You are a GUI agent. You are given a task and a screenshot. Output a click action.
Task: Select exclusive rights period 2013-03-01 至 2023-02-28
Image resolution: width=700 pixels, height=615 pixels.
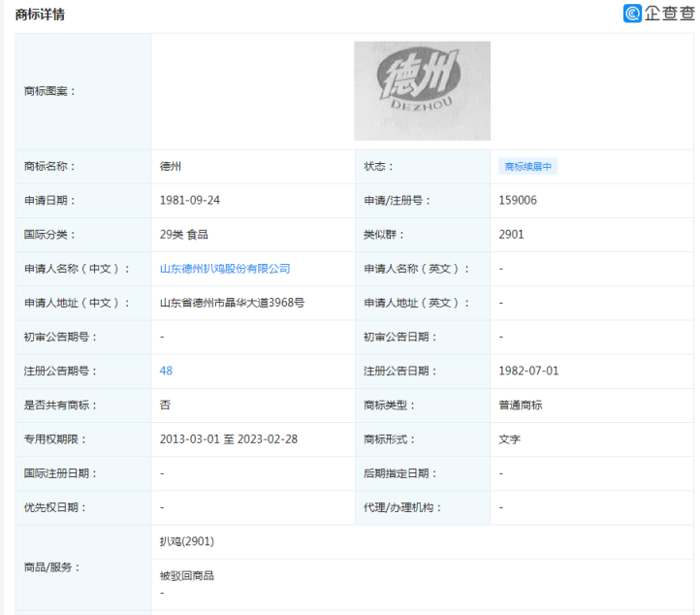229,439
